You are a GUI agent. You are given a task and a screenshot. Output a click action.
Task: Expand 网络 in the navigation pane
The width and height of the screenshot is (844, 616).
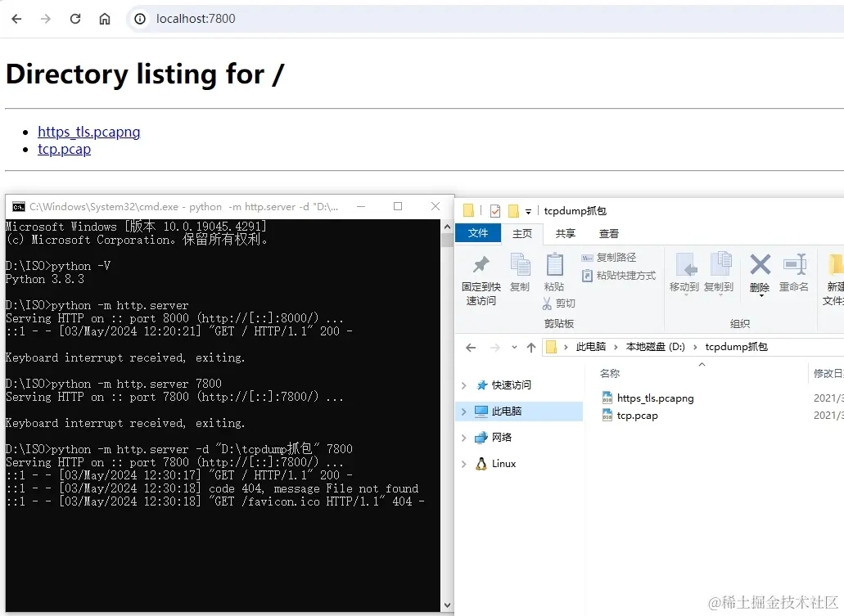(x=465, y=437)
